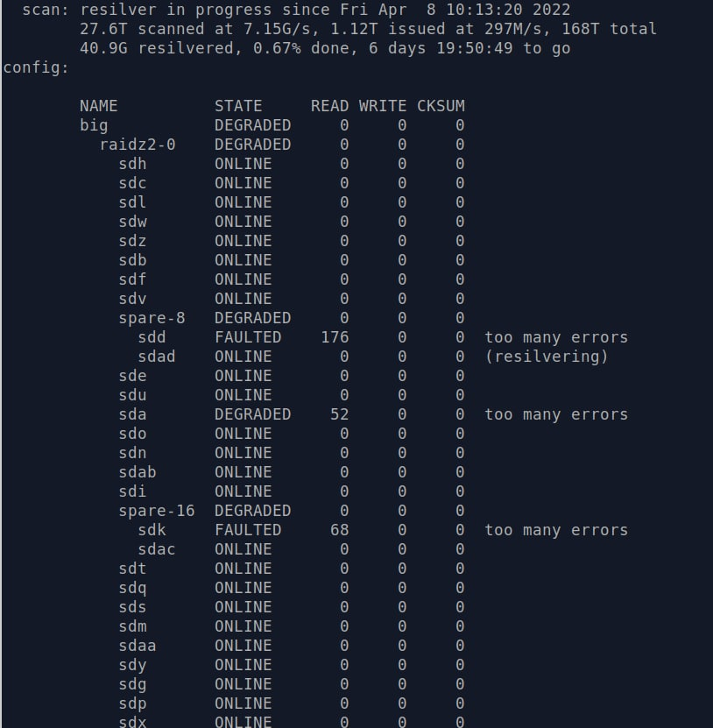Screen dimensions: 713x728
Task: Click the 'config:' label
Action: (x=36, y=67)
